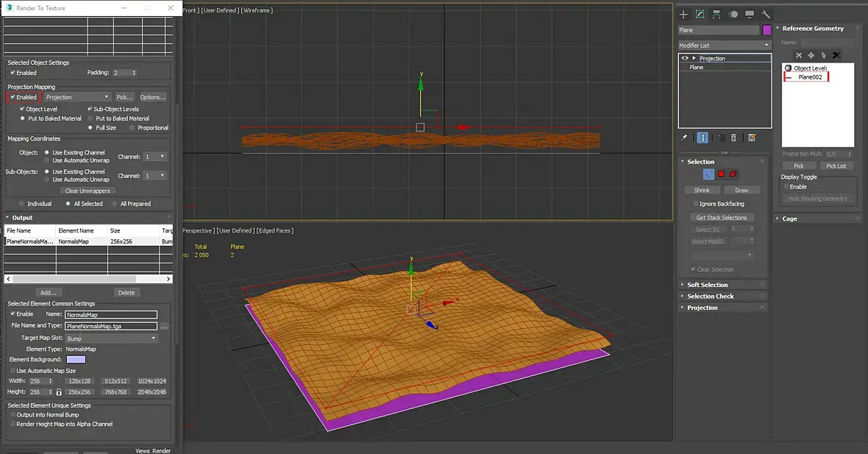Click Delete output element button
868x454 pixels.
point(127,293)
